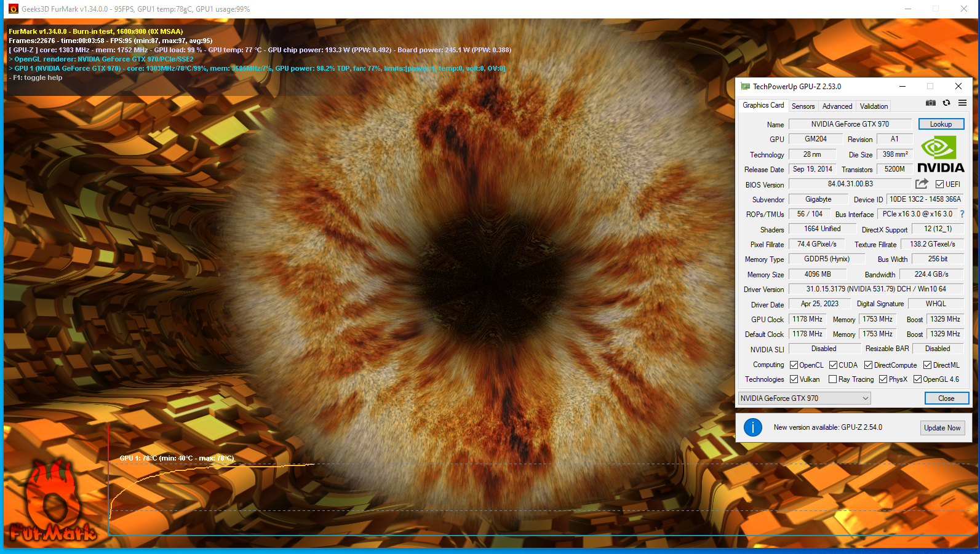
Task: Toggle the UEFI checkbox
Action: coord(939,184)
